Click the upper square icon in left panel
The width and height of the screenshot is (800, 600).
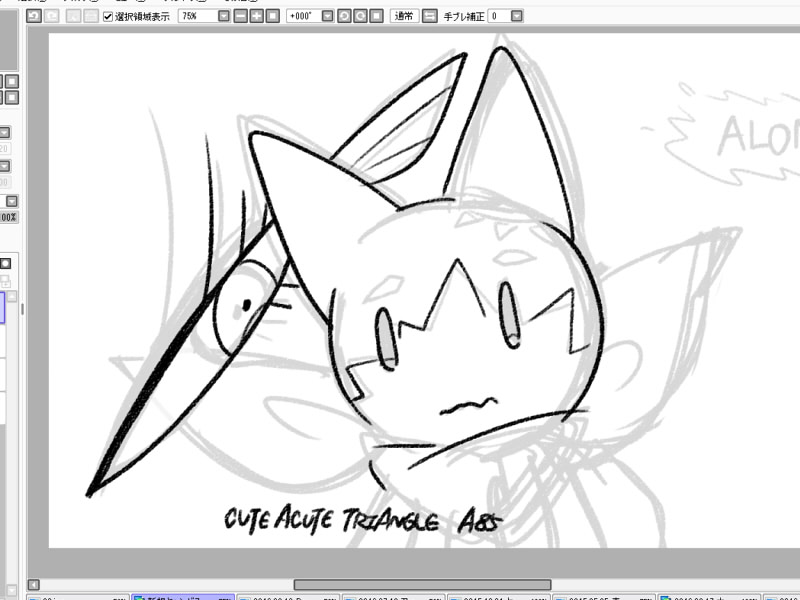point(12,81)
